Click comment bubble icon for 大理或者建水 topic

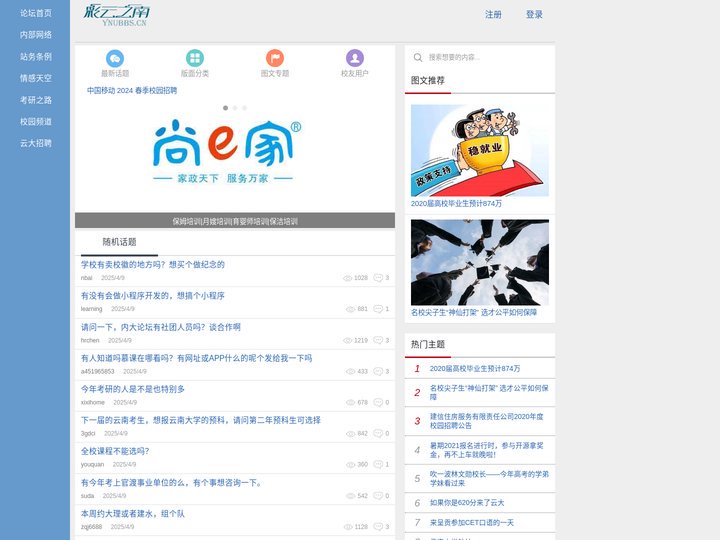tap(378, 527)
